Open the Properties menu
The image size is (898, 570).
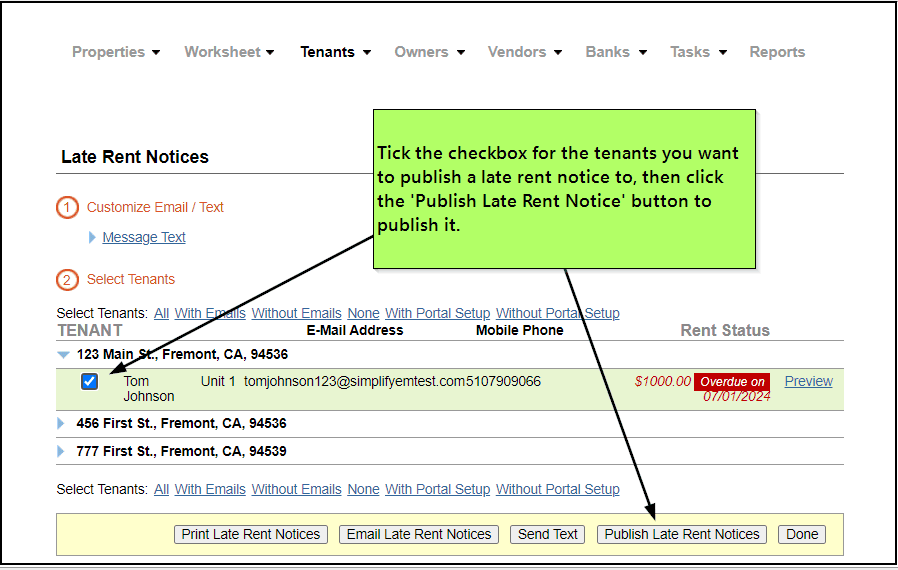(x=115, y=52)
